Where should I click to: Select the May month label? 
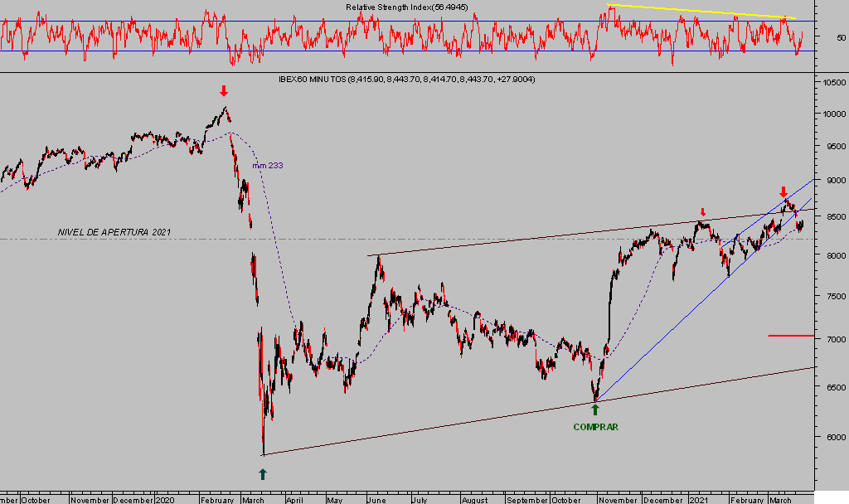(x=335, y=500)
